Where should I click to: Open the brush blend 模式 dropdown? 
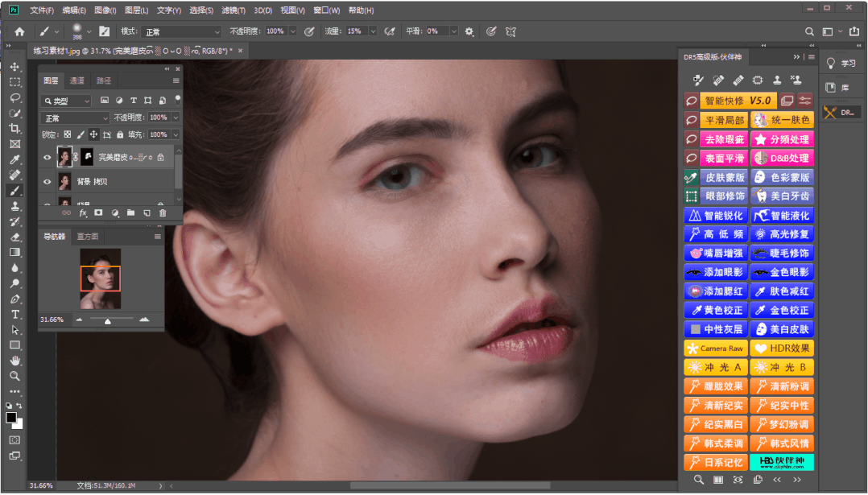click(x=181, y=31)
